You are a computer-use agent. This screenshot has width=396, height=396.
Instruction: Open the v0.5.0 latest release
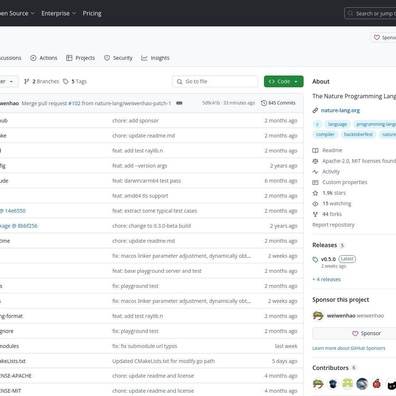pyautogui.click(x=328, y=259)
